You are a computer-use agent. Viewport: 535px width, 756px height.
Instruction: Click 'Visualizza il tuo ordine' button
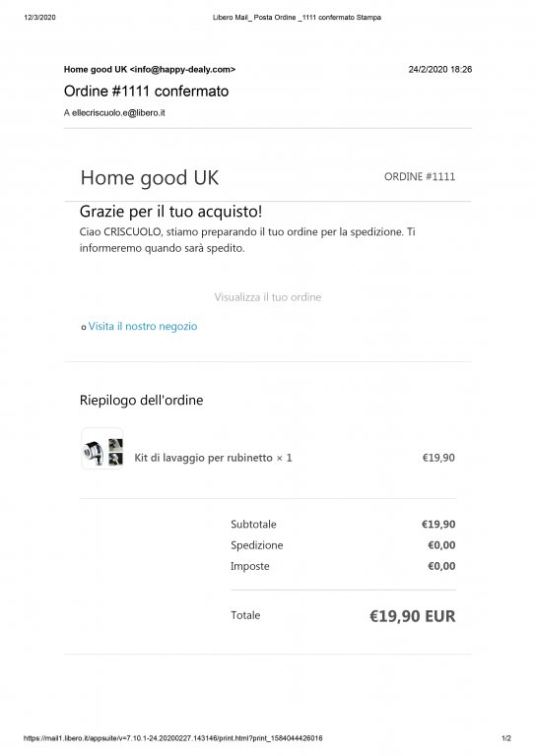268,297
